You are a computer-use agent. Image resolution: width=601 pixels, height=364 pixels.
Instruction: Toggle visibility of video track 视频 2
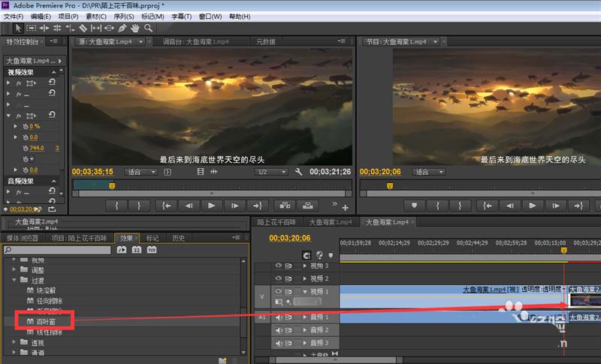[x=279, y=278]
